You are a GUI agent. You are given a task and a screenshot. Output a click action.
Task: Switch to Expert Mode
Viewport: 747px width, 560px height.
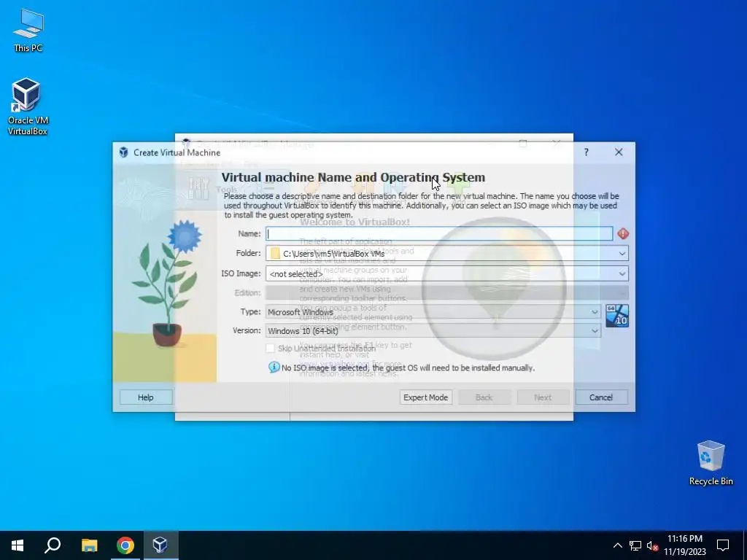pyautogui.click(x=425, y=397)
